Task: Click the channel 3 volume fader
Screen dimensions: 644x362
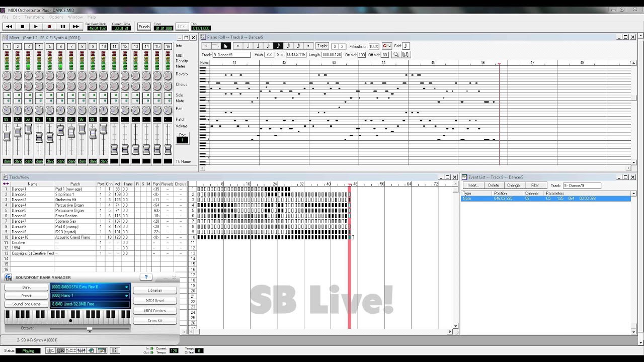Action: [x=28, y=129]
